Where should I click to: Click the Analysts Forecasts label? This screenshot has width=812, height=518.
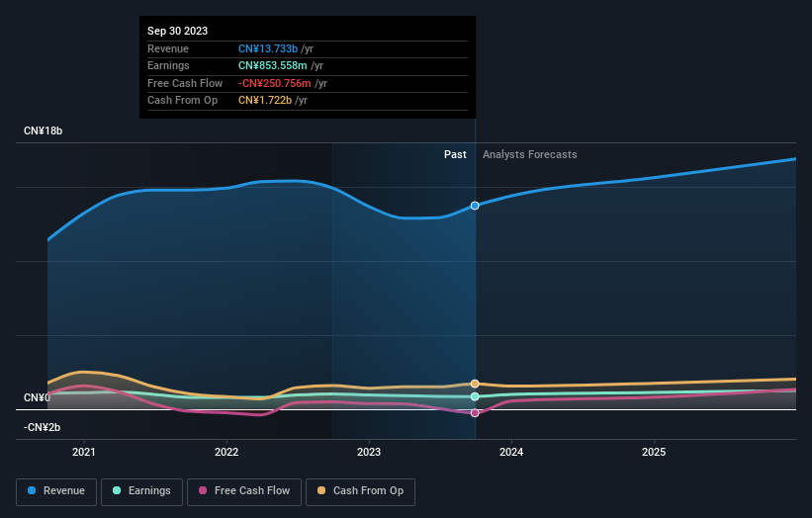click(x=530, y=155)
